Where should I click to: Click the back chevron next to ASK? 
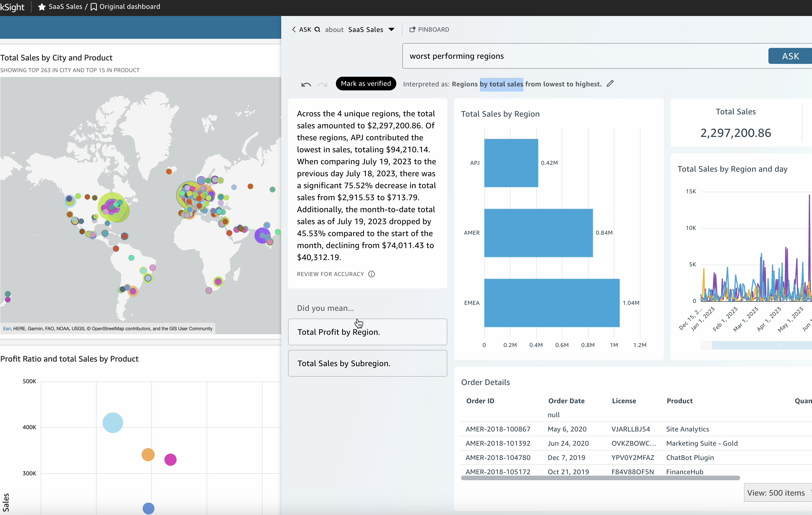(x=294, y=29)
